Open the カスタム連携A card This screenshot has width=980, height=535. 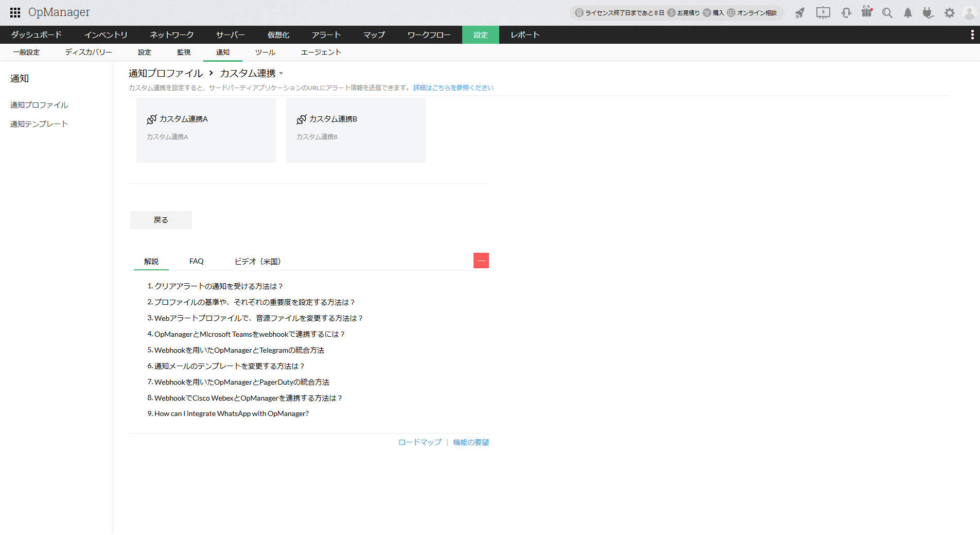206,130
